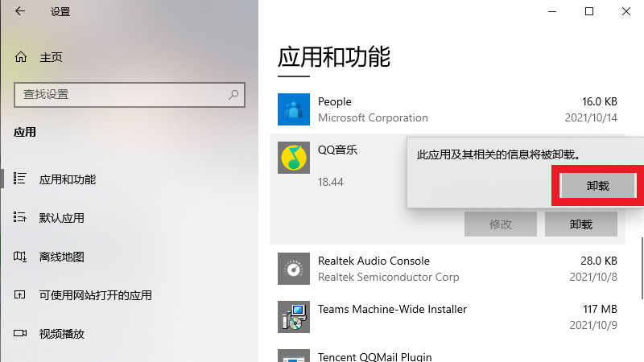
Task: Maximize the Settings window
Action: click(588, 11)
